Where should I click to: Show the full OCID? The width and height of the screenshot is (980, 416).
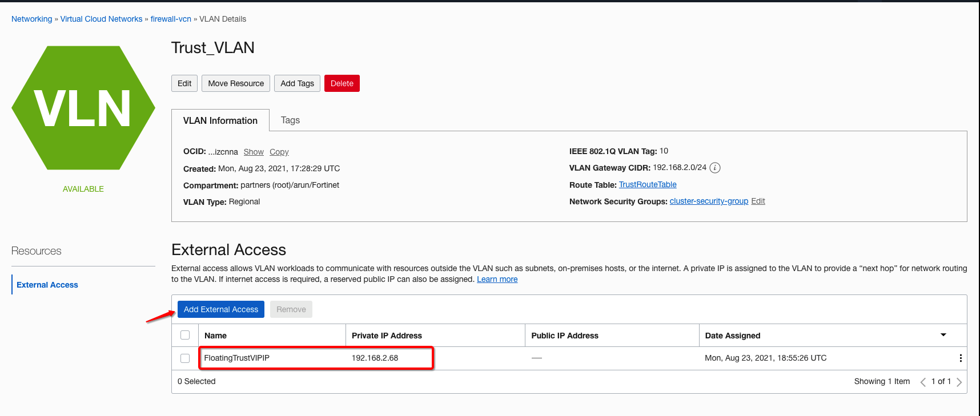pos(254,152)
